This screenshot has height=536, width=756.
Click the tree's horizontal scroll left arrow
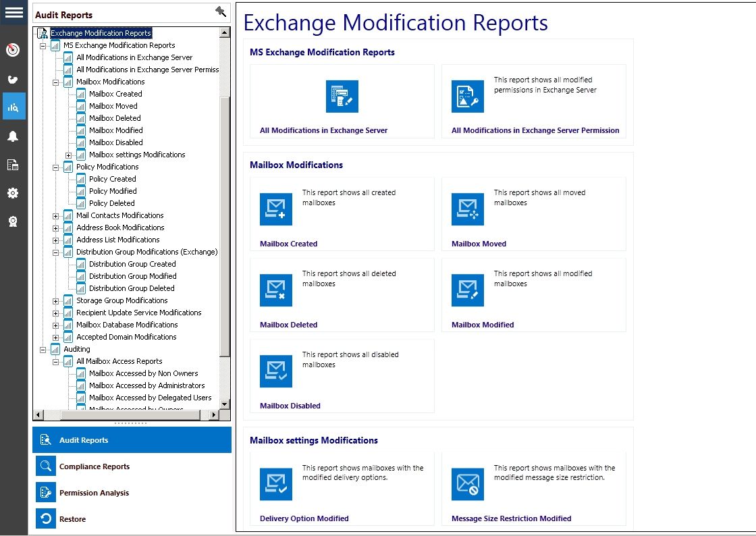click(38, 414)
